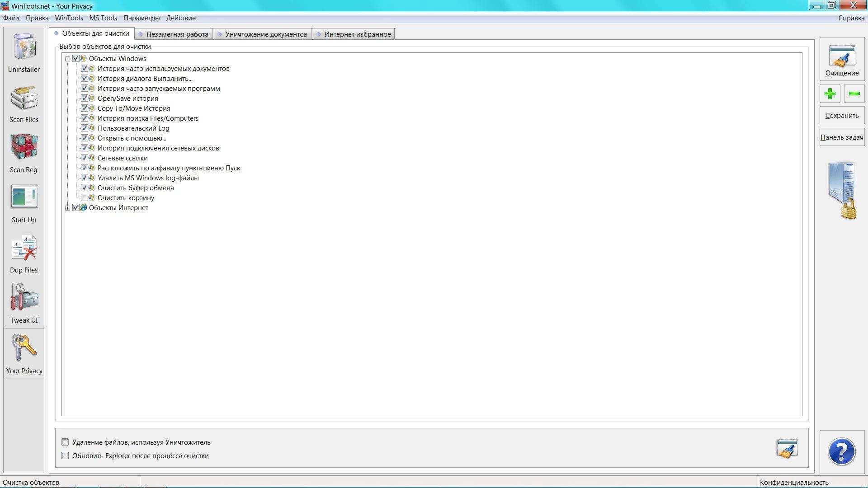Enable Удаление файлов, используя Уничтожитель
The width and height of the screenshot is (868, 488).
65,442
